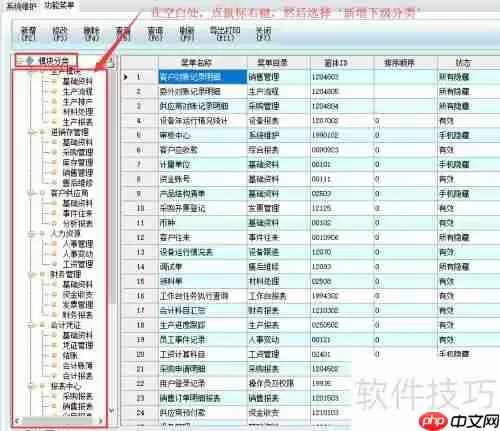Image resolution: width=500 pixels, height=431 pixels.
Task: Select 工资管理 in the tree
Action: click(78, 264)
